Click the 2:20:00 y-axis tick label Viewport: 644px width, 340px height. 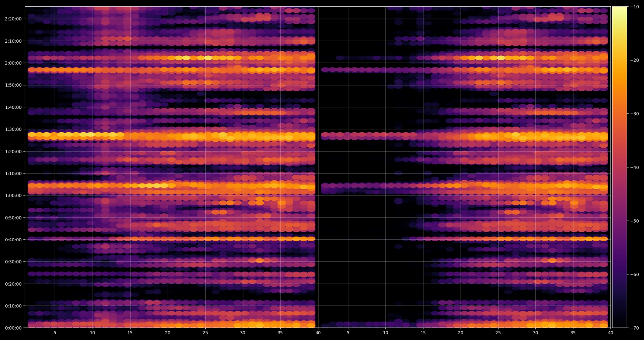13,19
